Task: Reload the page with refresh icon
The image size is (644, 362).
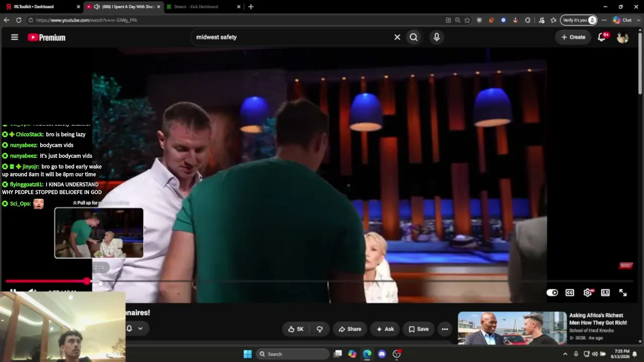Action: pyautogui.click(x=19, y=20)
